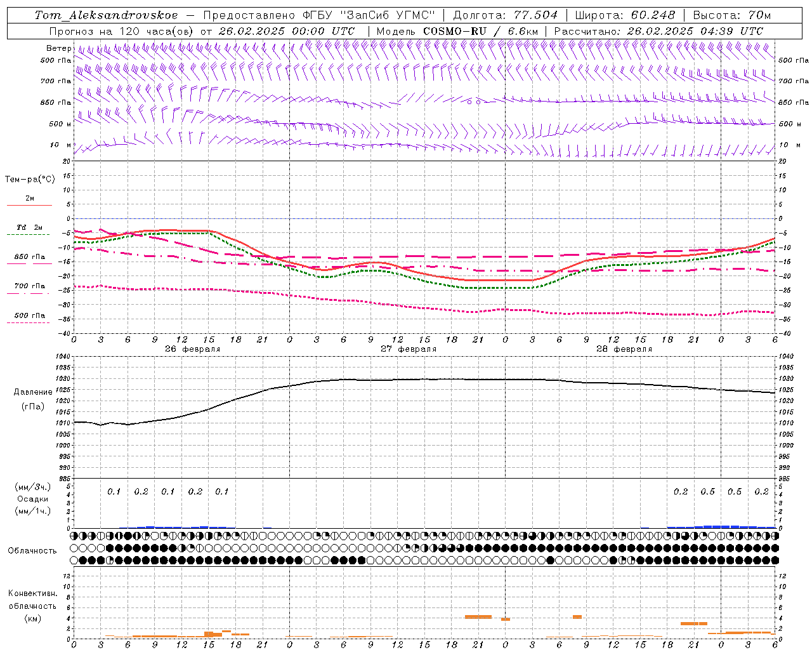Image resolution: width=812 pixels, height=650 pixels.
Task: Click the Td 2м dew point legend label
Action: tap(29, 227)
